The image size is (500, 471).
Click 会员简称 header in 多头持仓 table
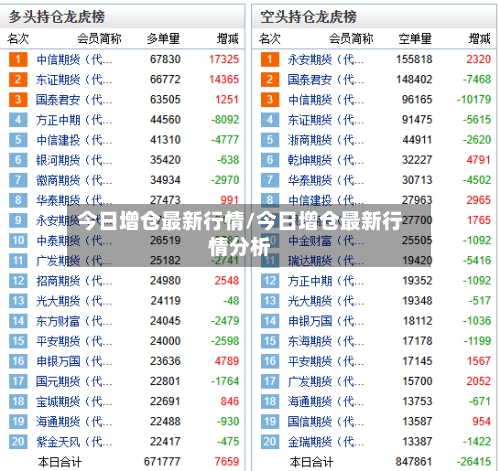tap(99, 39)
